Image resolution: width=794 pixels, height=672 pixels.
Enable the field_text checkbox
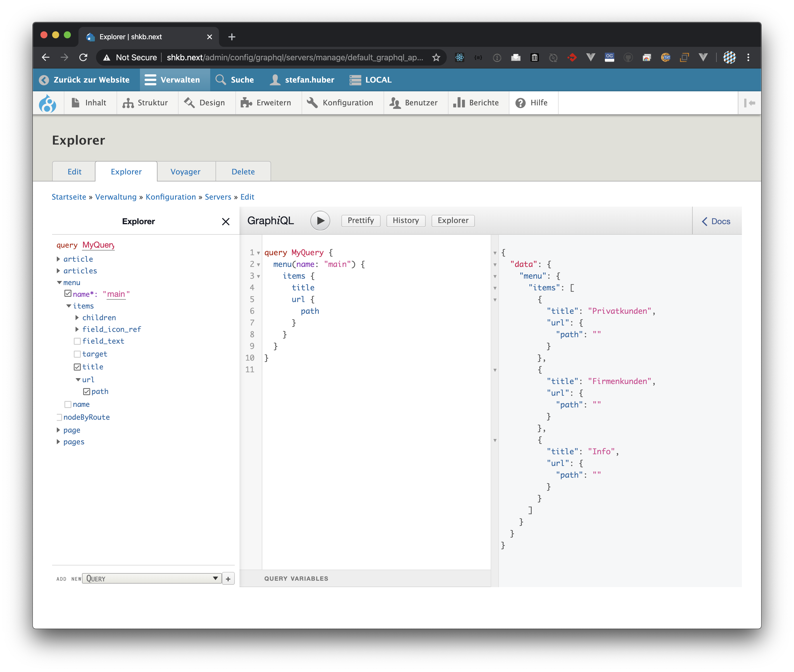pos(77,341)
